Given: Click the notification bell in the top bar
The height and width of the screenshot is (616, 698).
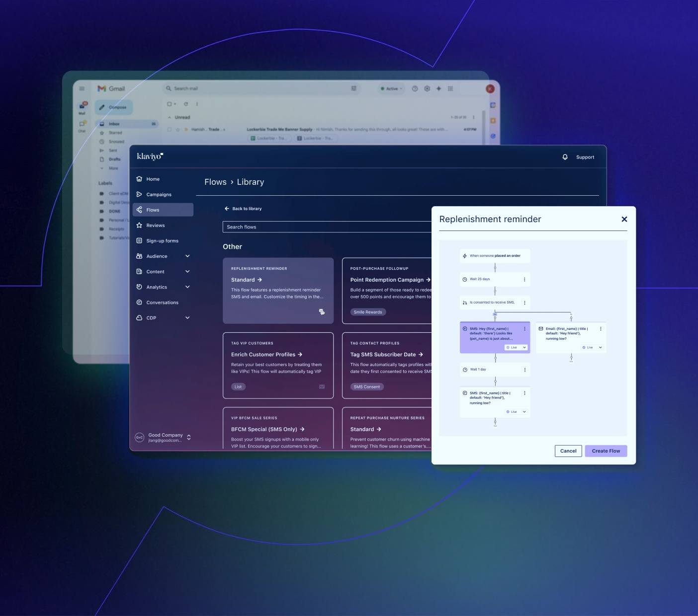Looking at the screenshot, I should (565, 157).
